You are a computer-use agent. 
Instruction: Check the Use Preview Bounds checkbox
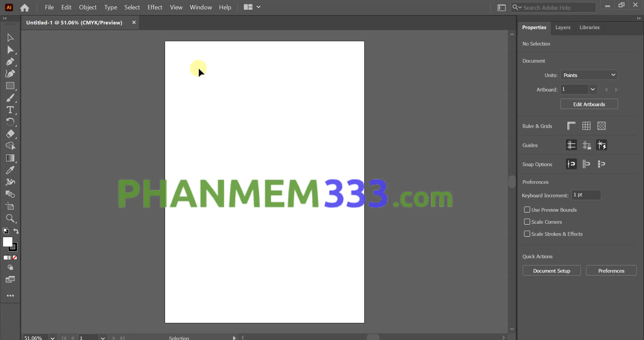pos(527,209)
